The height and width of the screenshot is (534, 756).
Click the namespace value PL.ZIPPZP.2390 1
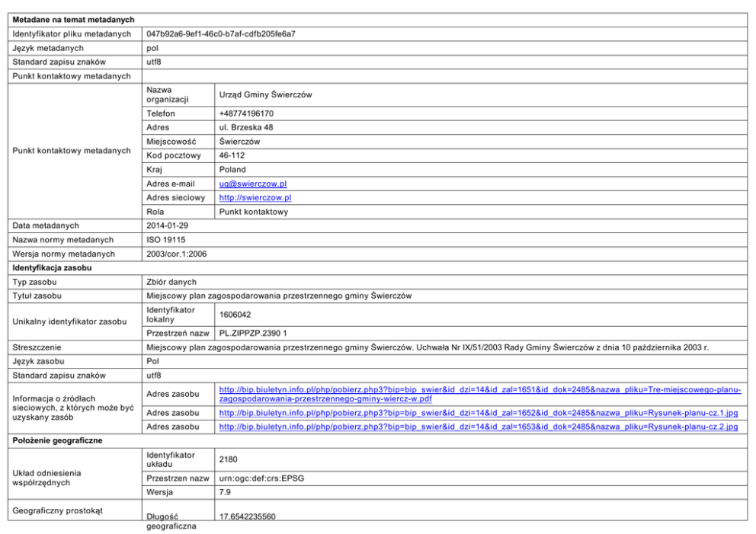pyautogui.click(x=252, y=333)
